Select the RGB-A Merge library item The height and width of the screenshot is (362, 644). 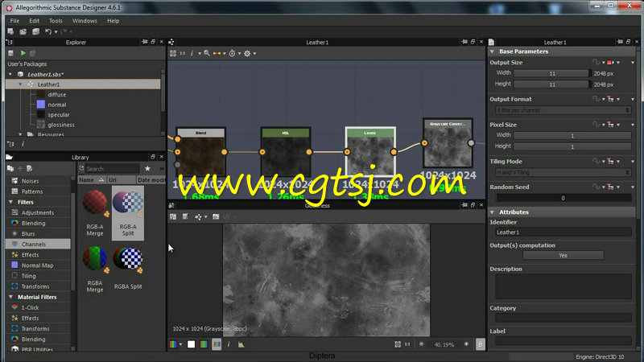tap(95, 213)
